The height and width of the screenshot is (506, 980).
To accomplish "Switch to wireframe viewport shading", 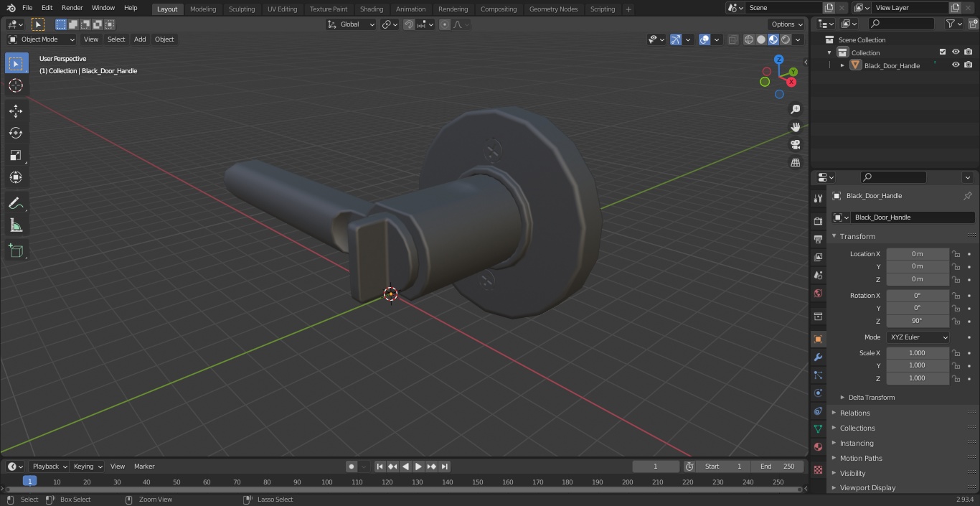I will pos(748,39).
